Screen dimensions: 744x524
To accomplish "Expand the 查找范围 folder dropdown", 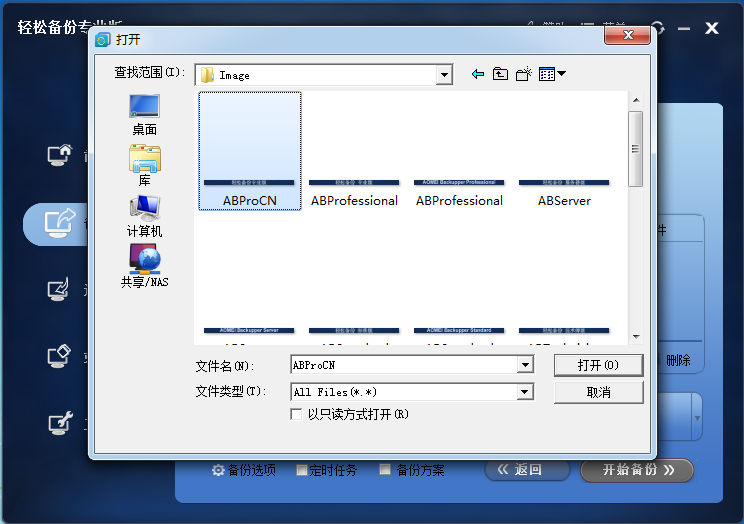I will [444, 75].
